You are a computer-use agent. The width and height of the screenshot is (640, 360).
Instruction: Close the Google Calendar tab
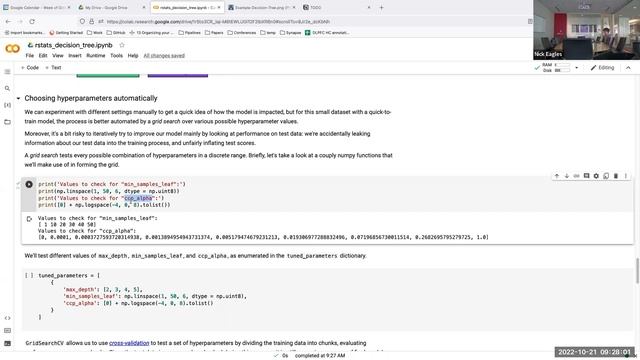tap(69, 7)
